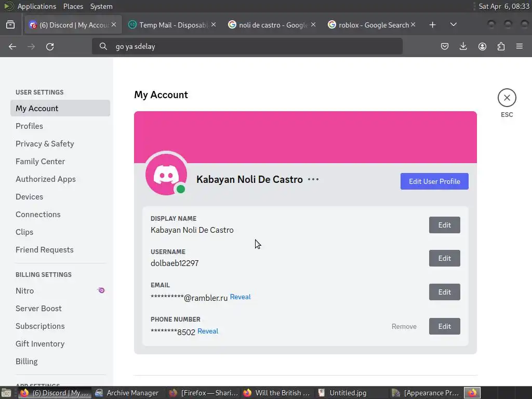Edit the Phone Number
Screen dimensions: 532x399
445,326
